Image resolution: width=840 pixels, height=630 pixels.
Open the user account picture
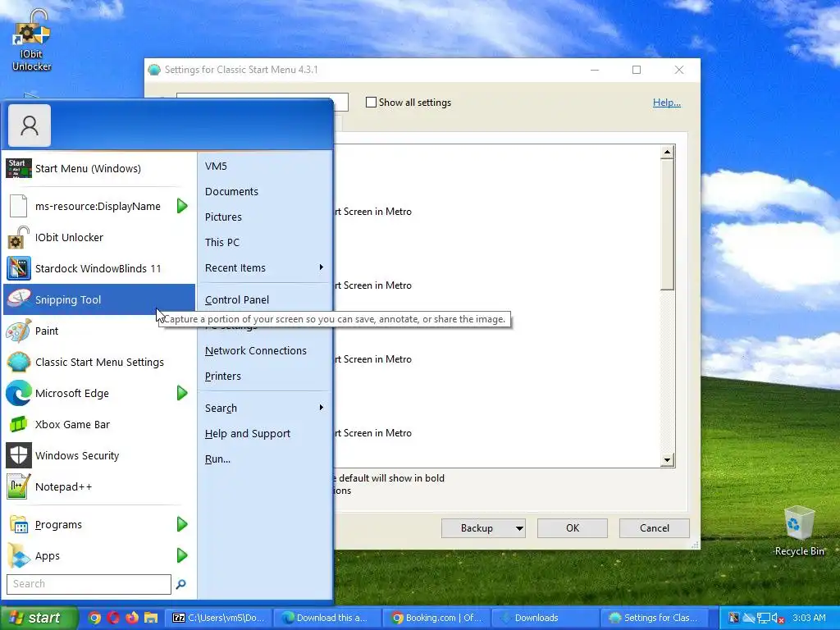point(30,126)
